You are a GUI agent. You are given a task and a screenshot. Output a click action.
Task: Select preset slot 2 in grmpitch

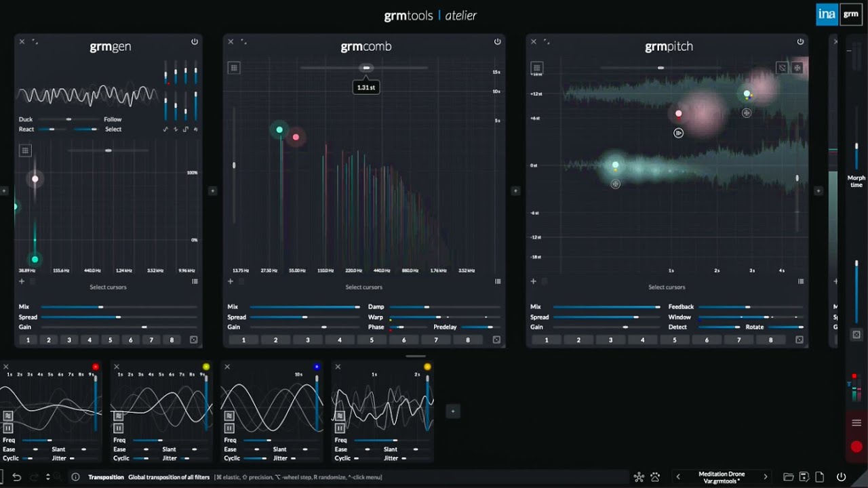[578, 340]
